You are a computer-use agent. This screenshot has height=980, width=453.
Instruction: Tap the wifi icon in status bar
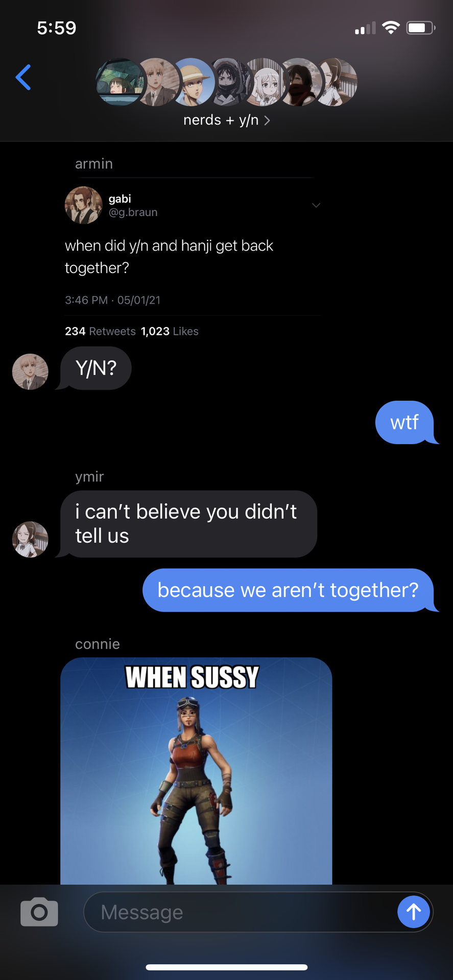click(x=391, y=28)
